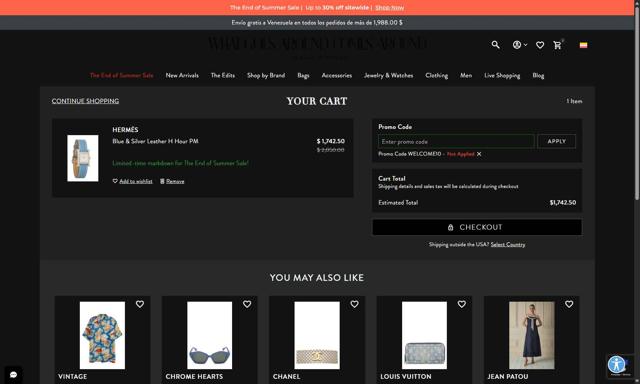Expand the account dropdown chevron
Viewport: 640px width, 384px height.
(525, 45)
